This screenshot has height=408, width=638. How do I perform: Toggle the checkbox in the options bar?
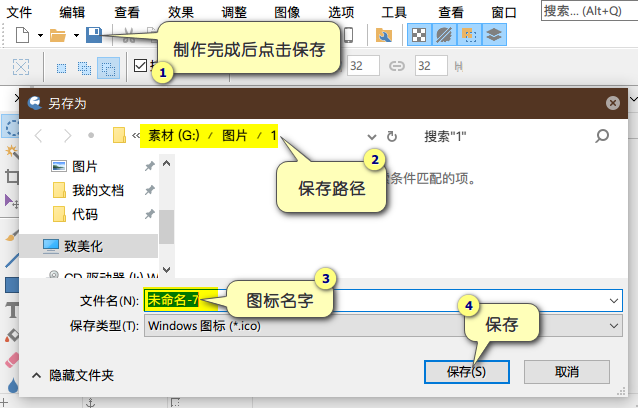click(x=140, y=66)
